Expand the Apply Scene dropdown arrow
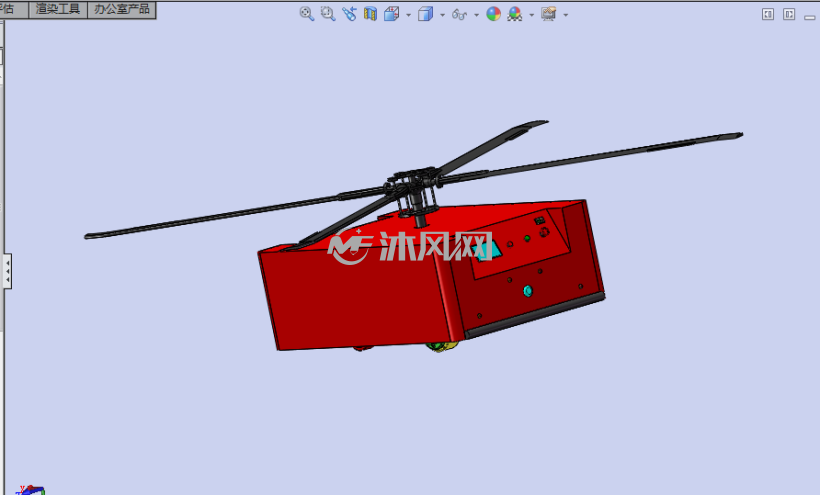Viewport: 820px width, 495px height. 531,15
